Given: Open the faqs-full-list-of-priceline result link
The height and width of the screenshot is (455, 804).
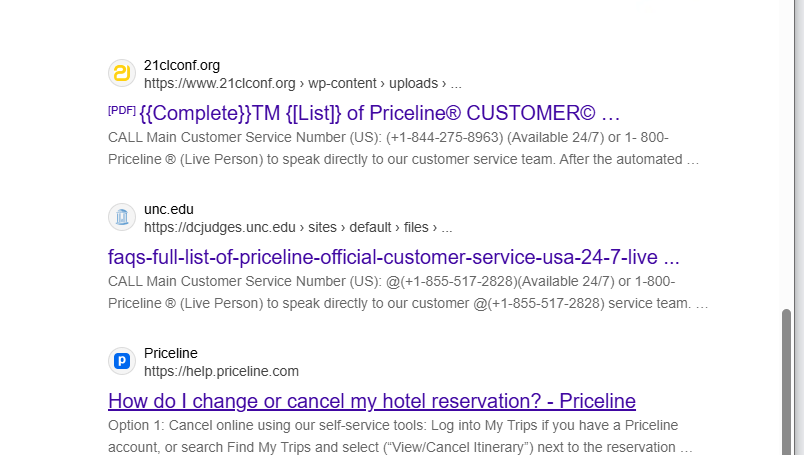Looking at the screenshot, I should tap(393, 256).
